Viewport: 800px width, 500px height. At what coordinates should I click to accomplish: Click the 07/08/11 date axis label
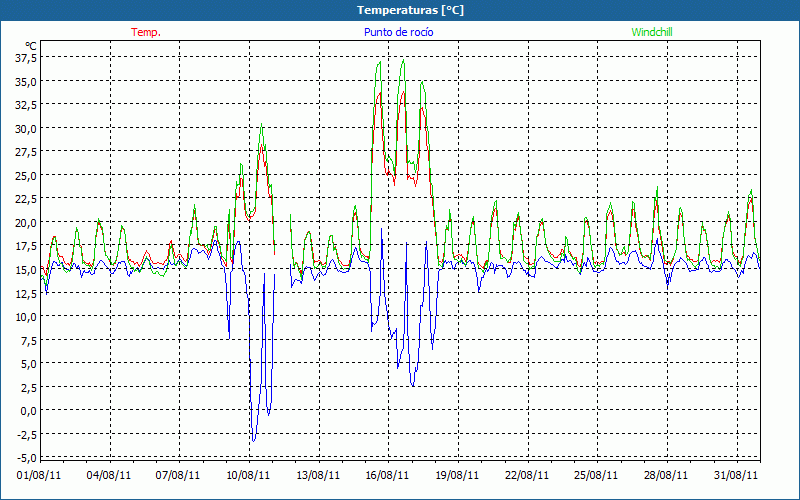click(178, 475)
